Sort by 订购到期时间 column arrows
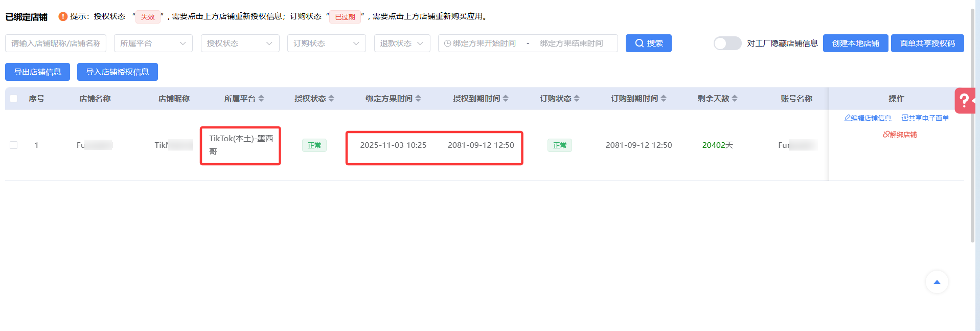Screen dimensions: 980x331 [664, 98]
